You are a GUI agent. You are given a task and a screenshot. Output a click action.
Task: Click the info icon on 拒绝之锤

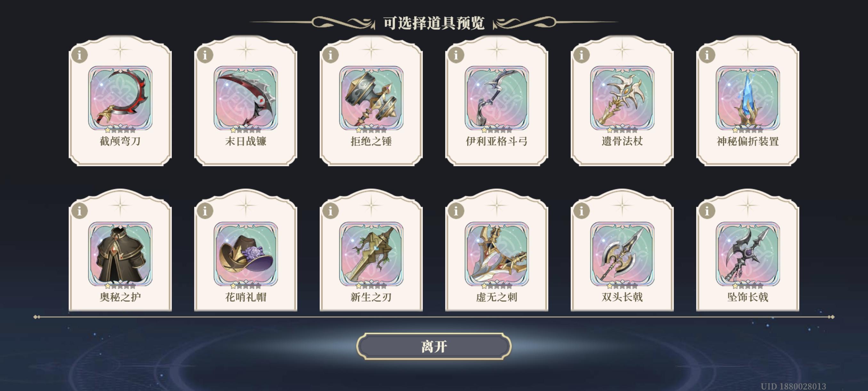tap(331, 55)
